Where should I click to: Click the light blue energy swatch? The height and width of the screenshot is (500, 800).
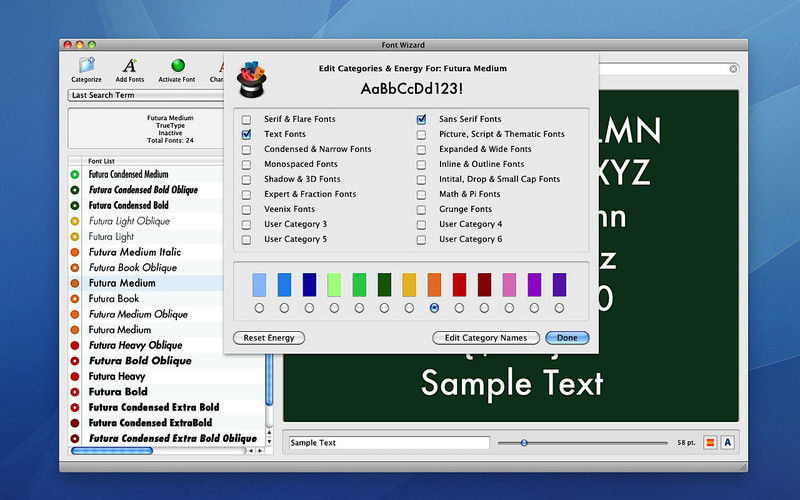point(259,285)
